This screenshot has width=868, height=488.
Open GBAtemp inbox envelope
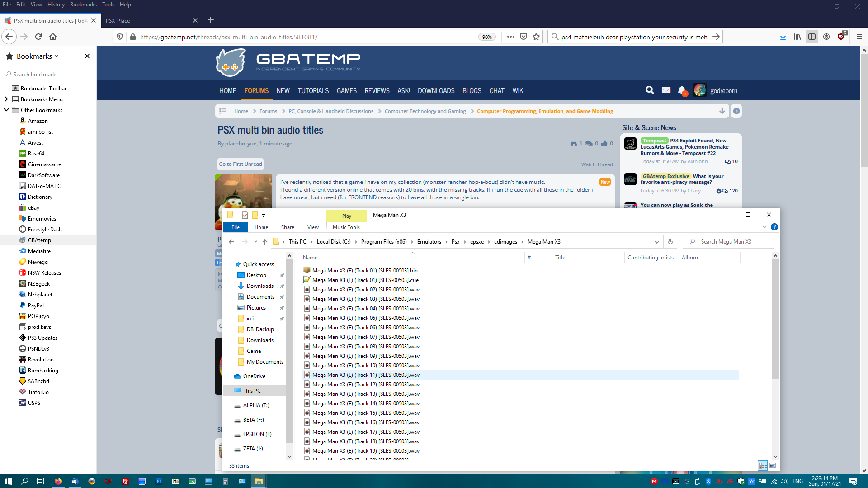(666, 90)
